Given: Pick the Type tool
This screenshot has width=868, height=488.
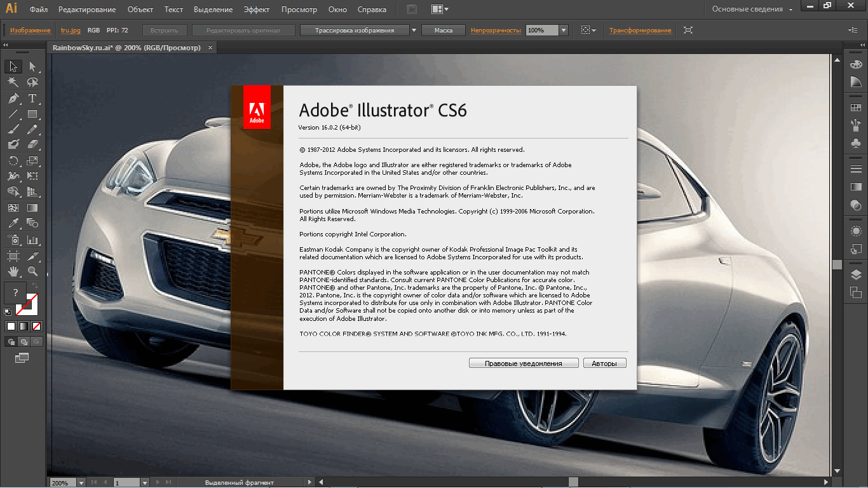Looking at the screenshot, I should tap(32, 98).
